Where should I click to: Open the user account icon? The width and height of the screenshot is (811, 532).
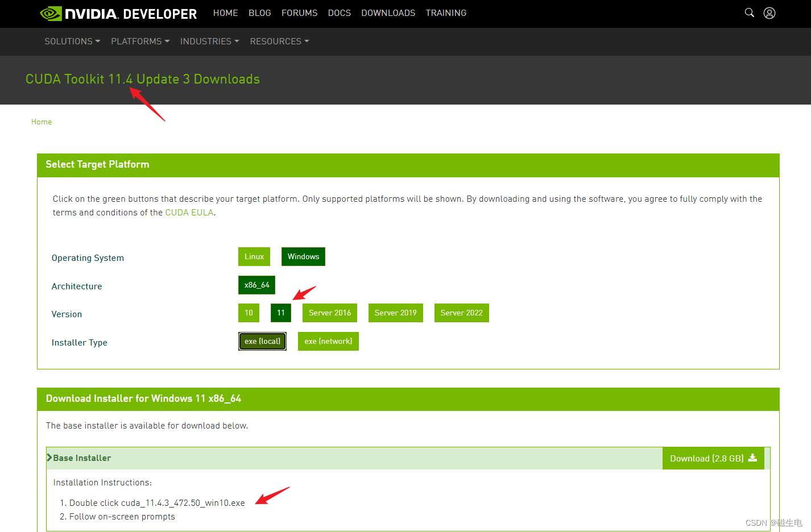click(x=769, y=13)
